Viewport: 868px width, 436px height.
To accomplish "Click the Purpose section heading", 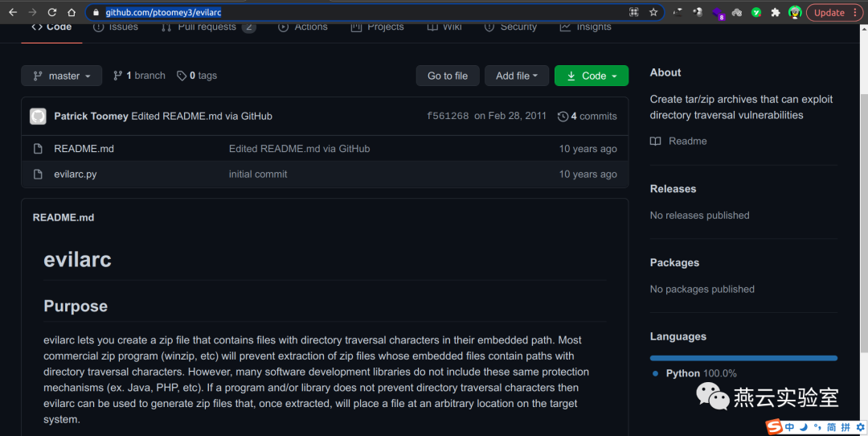I will 76,306.
